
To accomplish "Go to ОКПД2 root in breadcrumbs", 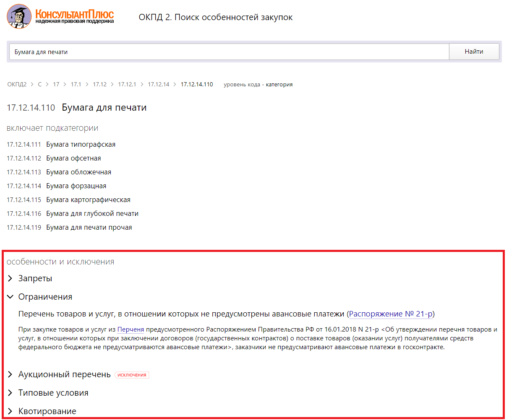I will click(x=17, y=85).
